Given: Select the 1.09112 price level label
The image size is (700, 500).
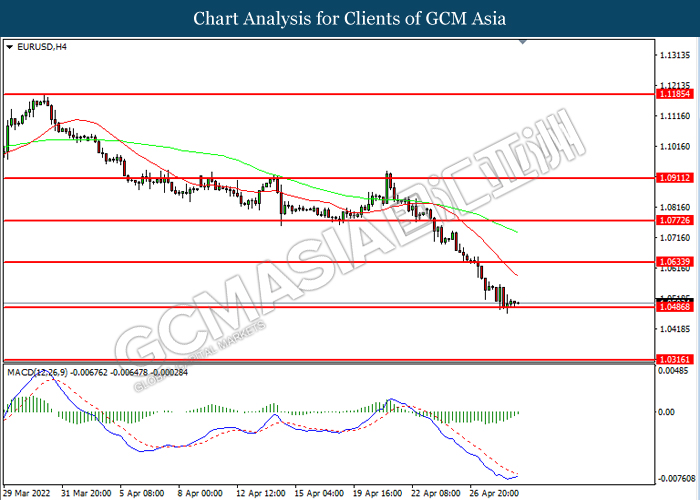Looking at the screenshot, I should pyautogui.click(x=675, y=178).
